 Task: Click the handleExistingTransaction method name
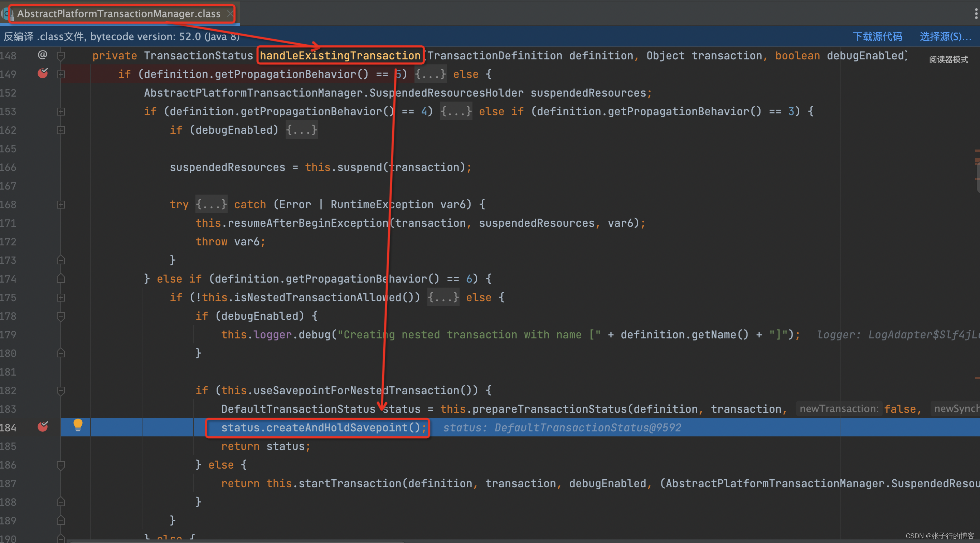340,56
